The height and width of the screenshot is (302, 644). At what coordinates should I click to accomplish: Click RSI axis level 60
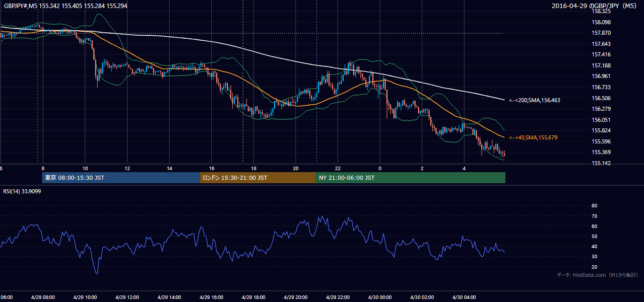[594, 226]
